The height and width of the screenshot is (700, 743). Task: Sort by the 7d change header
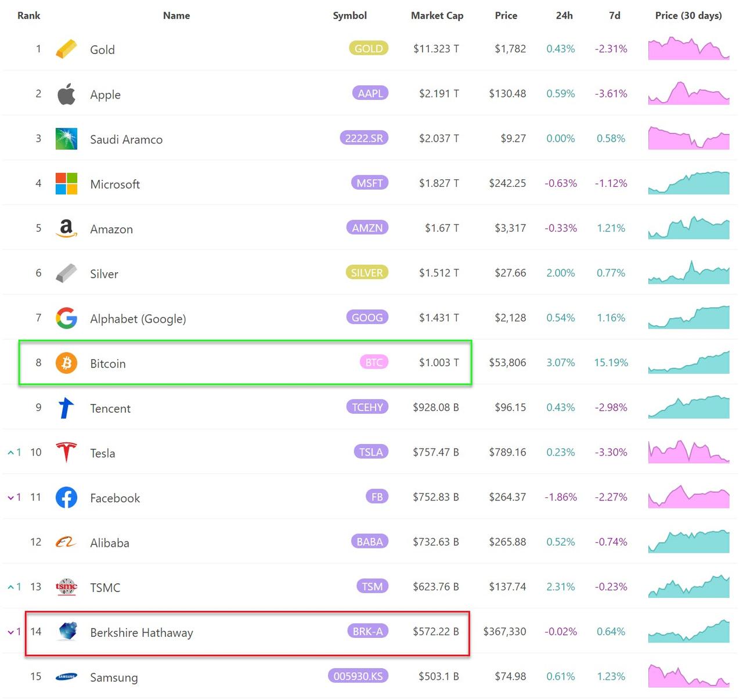(x=614, y=16)
